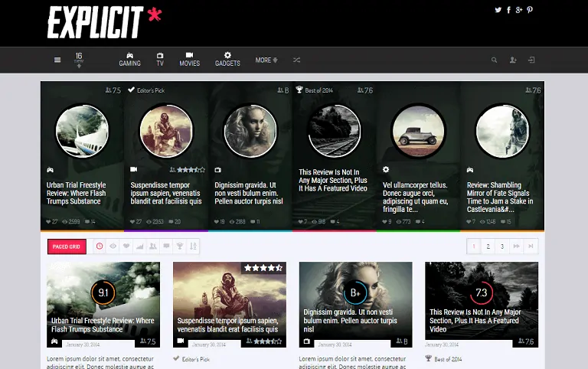Open slider headline Suspendisse tempor ipsum sapien
Screen dimensions: 588x369
point(166,193)
